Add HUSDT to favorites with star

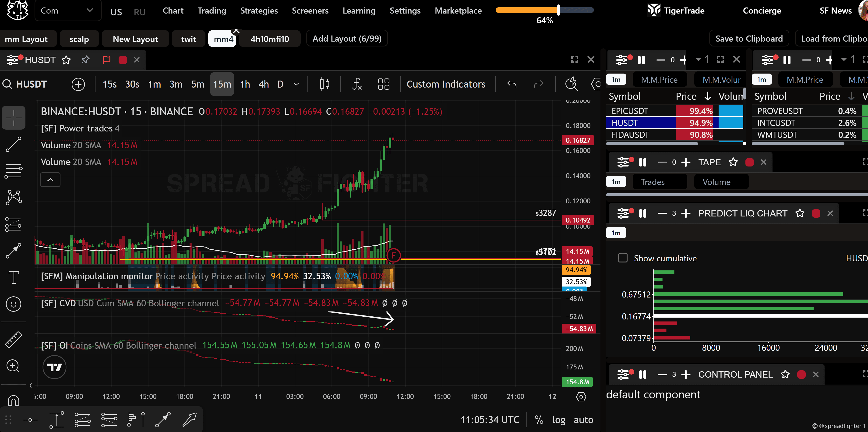pos(66,60)
